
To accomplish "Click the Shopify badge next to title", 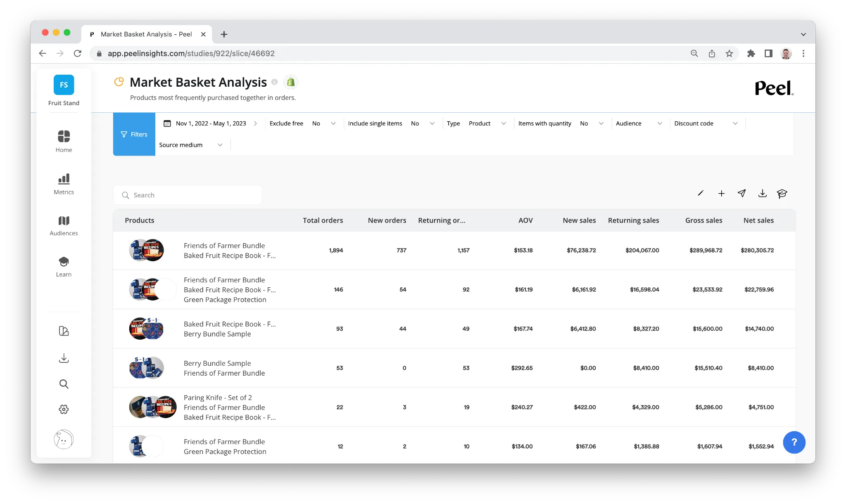I will [291, 82].
